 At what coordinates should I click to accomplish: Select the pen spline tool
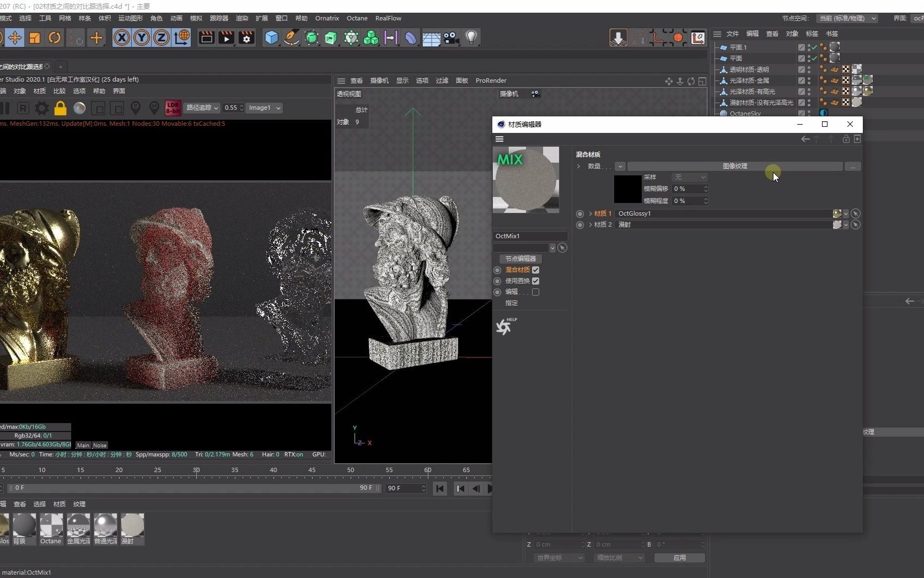pos(291,38)
